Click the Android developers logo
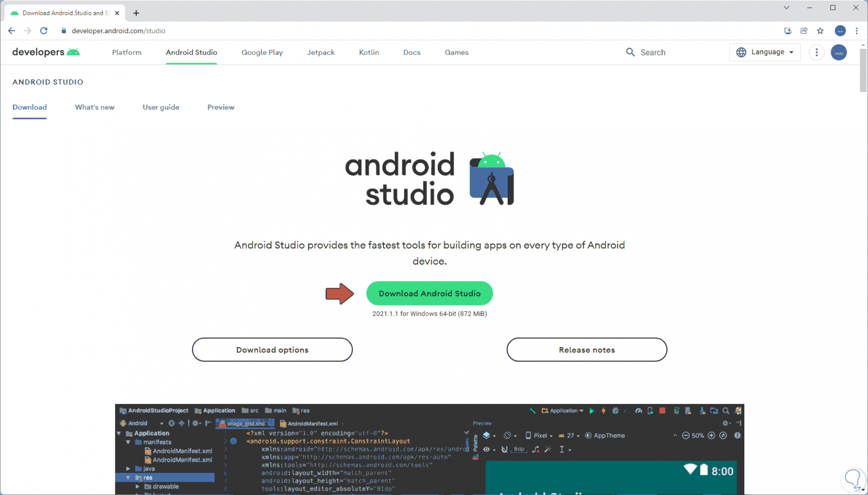The height and width of the screenshot is (495, 868). coord(46,52)
